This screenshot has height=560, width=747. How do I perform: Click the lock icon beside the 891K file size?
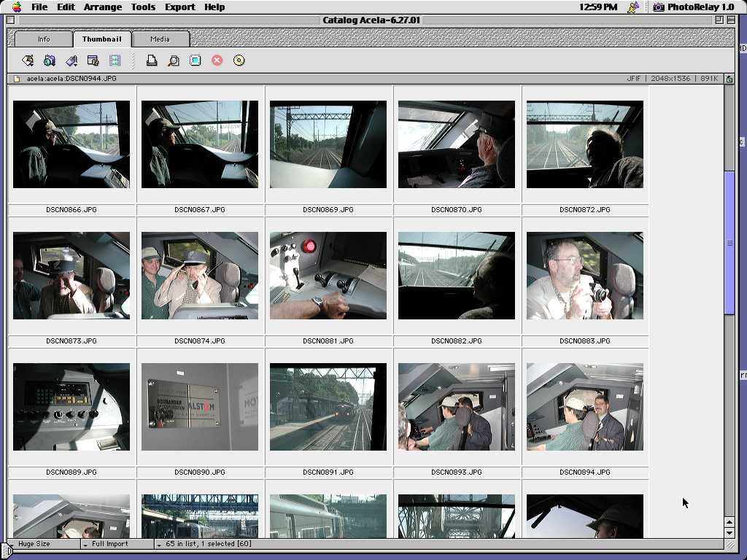pyautogui.click(x=729, y=79)
